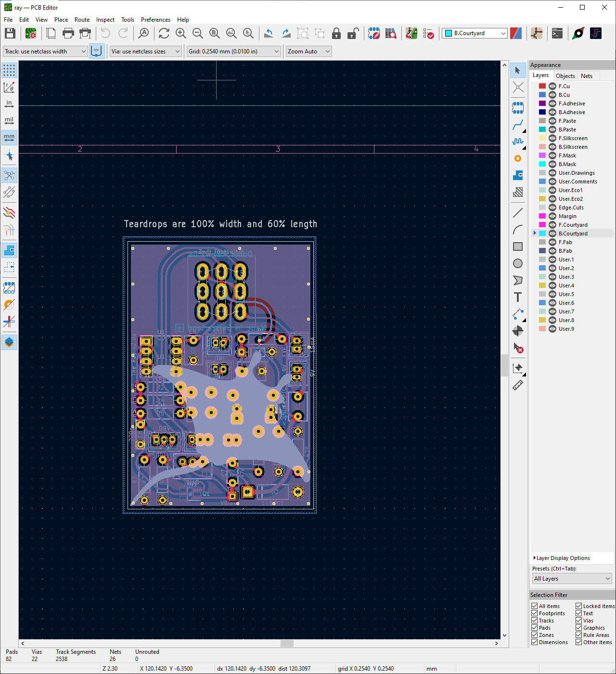
Task: Toggle the Locked items checkbox
Action: 579,606
